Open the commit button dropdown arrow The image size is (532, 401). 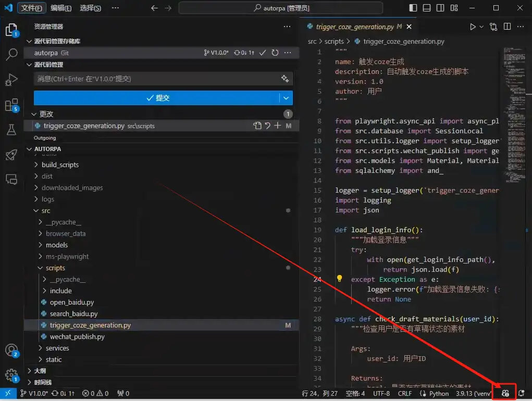coord(286,98)
